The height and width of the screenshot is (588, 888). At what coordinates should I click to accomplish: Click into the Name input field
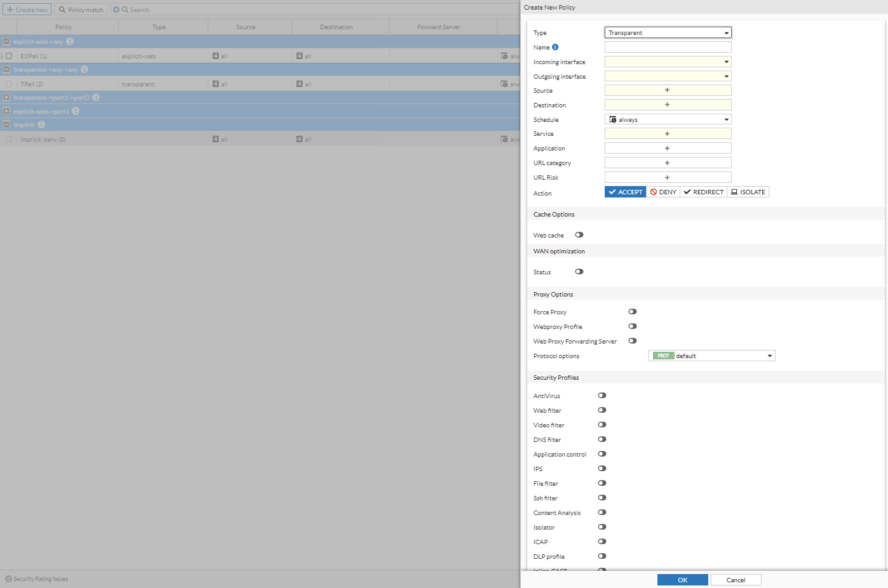668,47
